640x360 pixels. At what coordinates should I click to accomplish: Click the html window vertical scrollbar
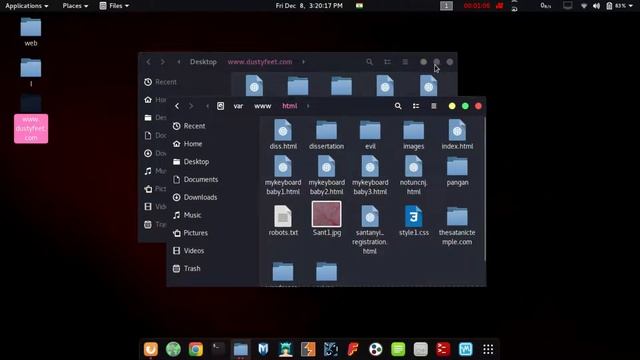tap(484, 189)
